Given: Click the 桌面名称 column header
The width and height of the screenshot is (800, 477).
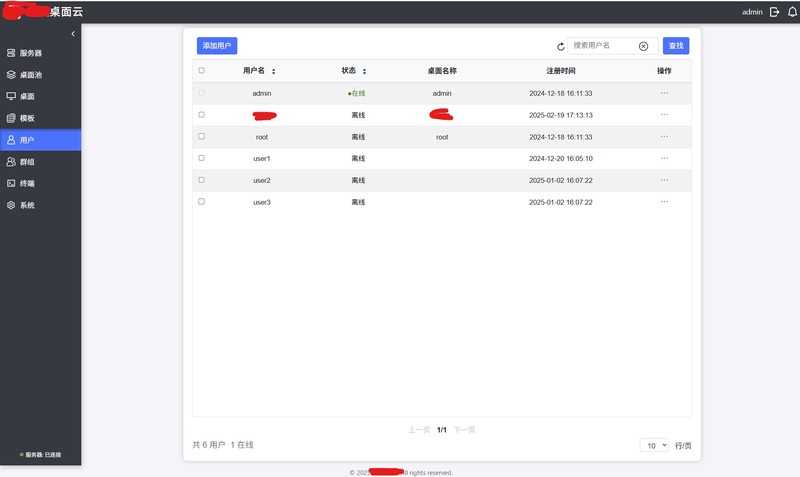Looking at the screenshot, I should [442, 71].
